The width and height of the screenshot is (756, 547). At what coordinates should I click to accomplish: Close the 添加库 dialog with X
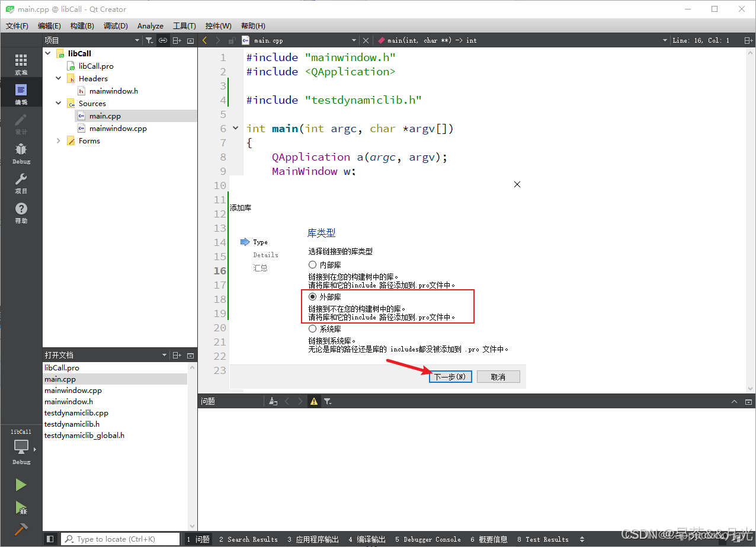point(517,184)
